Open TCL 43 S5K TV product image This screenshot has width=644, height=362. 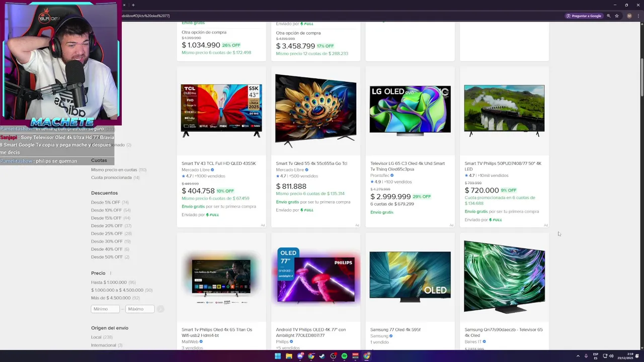click(221, 111)
